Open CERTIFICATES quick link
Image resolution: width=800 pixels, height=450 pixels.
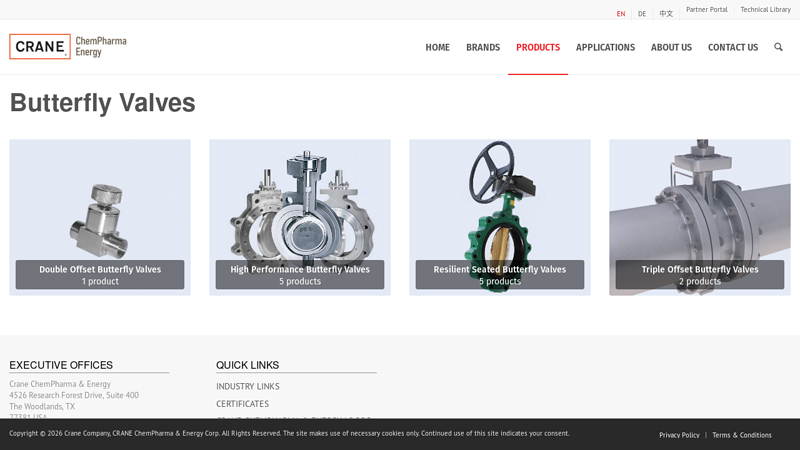[x=242, y=404]
